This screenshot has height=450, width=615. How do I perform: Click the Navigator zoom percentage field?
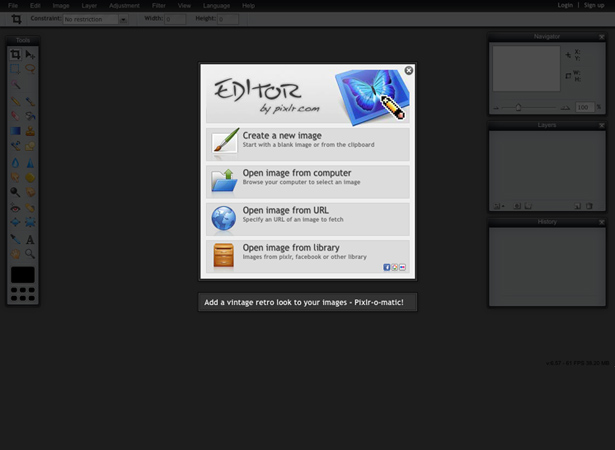click(584, 107)
